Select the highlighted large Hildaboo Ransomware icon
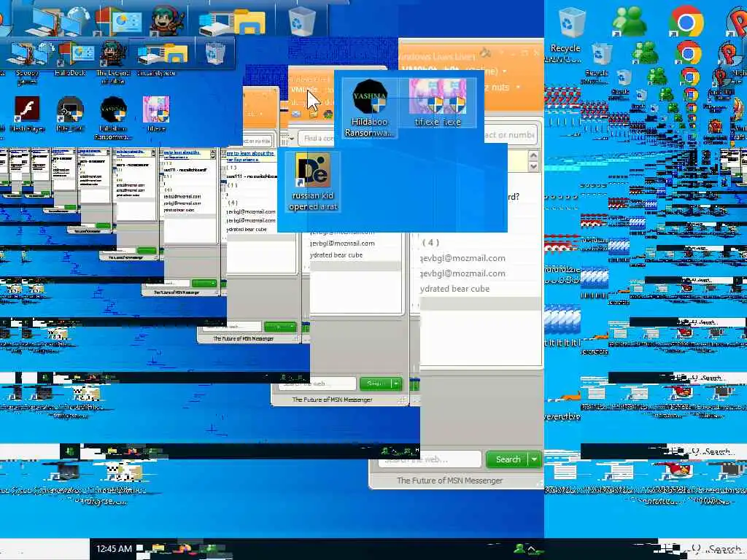 tap(370, 109)
